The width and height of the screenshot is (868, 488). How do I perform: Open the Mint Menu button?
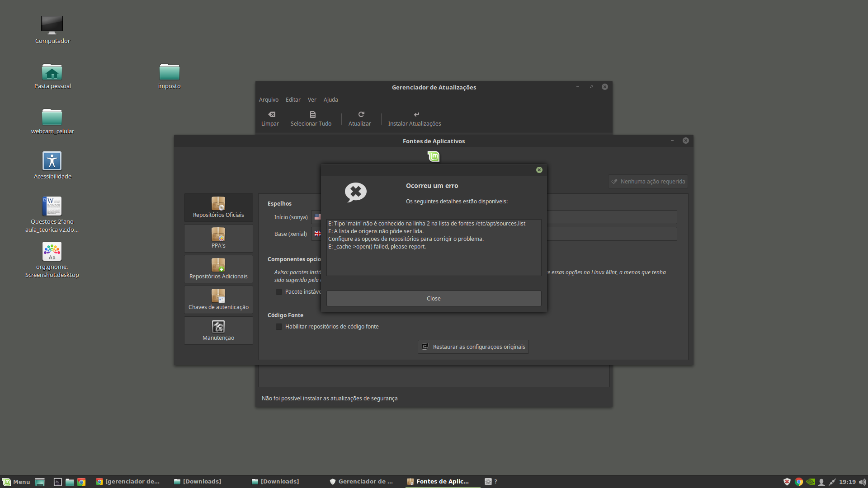pos(16,482)
